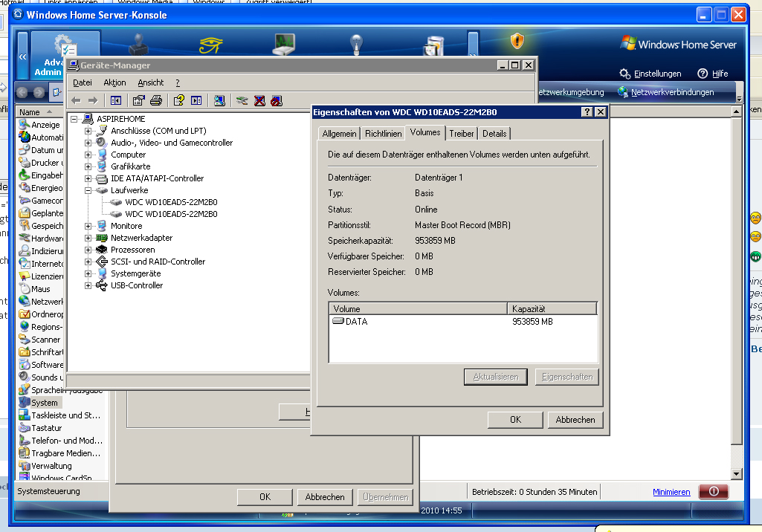Click the red power button in status bar
The width and height of the screenshot is (762, 532).
pyautogui.click(x=714, y=491)
